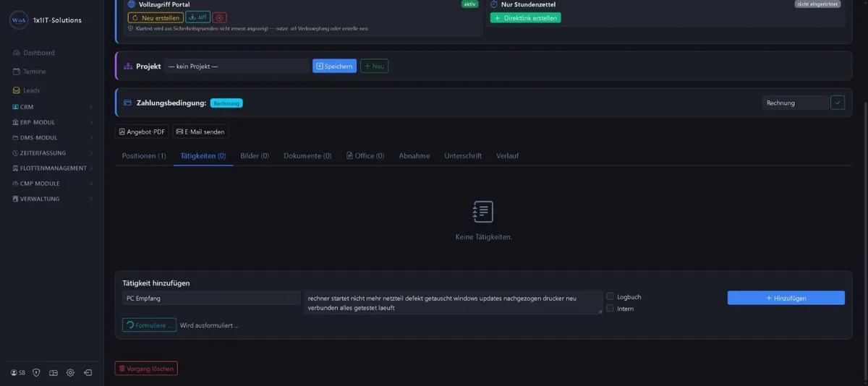Image resolution: width=868 pixels, height=386 pixels.
Task: Click the shield security icon
Action: (x=36, y=373)
